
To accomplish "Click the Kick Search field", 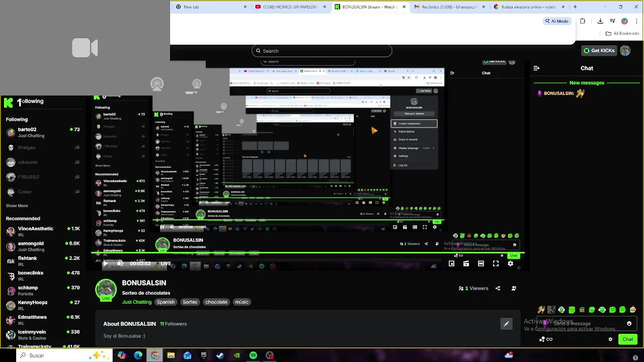I will [x=322, y=51].
